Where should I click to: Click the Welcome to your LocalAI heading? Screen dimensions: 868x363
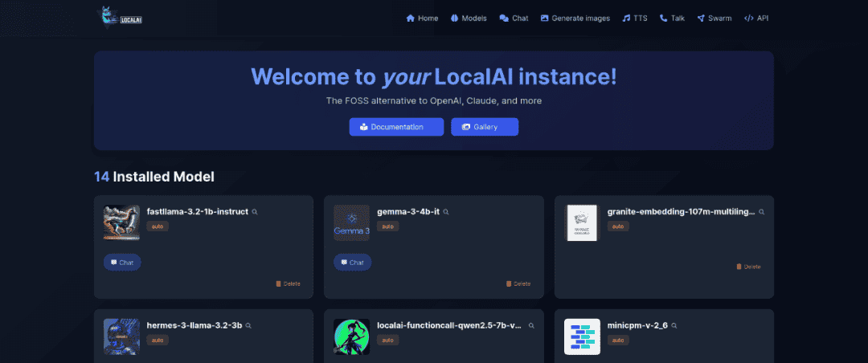tap(433, 77)
